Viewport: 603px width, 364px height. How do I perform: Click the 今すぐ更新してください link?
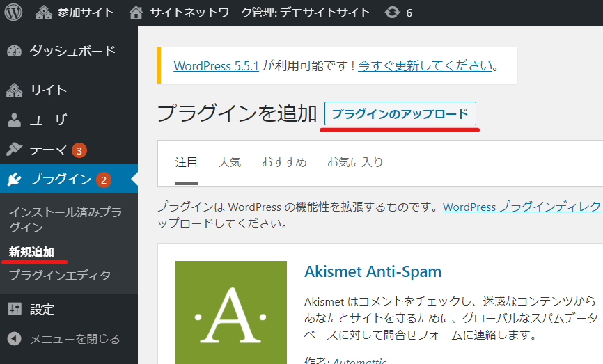(425, 65)
